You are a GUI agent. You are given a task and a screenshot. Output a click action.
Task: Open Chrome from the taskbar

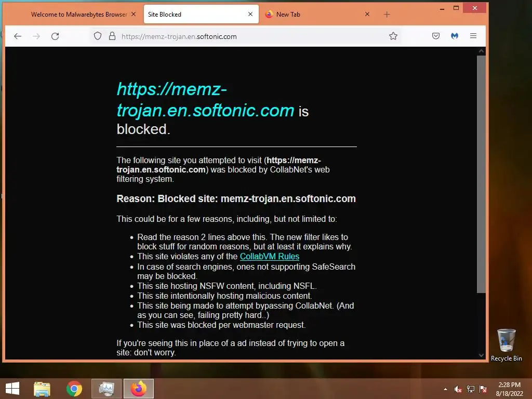pyautogui.click(x=74, y=389)
